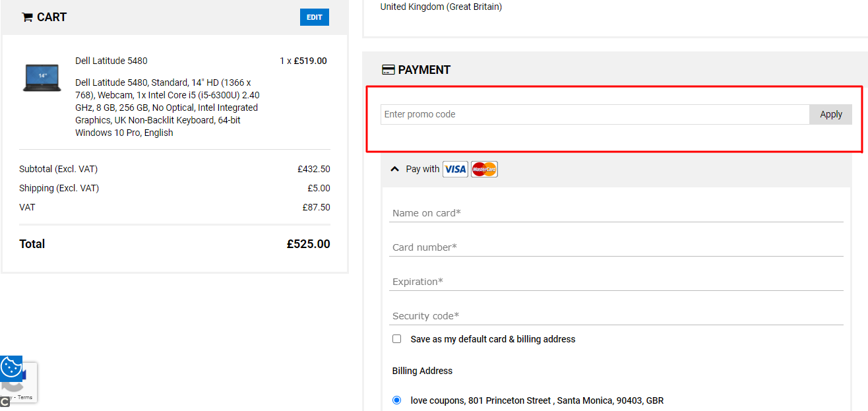The image size is (868, 411).
Task: Open the cookie settings icon
Action: pyautogui.click(x=11, y=367)
